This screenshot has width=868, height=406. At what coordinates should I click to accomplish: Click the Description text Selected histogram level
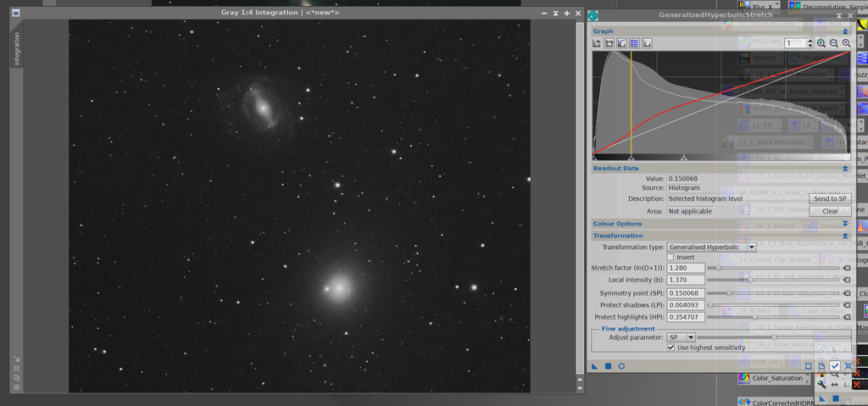[705, 199]
